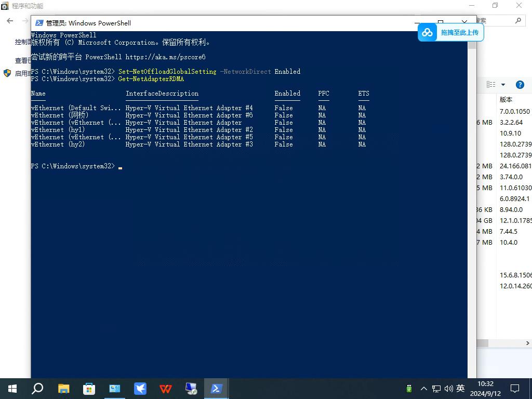Click the change view layout icon

(491, 85)
